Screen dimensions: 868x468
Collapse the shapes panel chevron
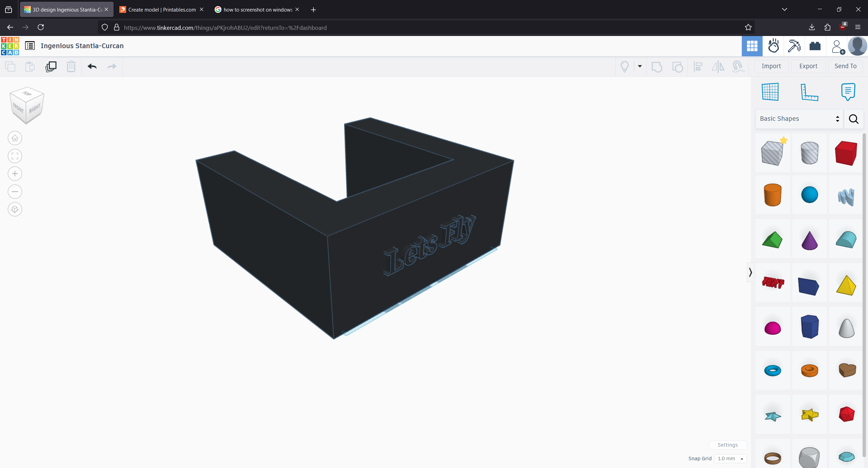[750, 272]
